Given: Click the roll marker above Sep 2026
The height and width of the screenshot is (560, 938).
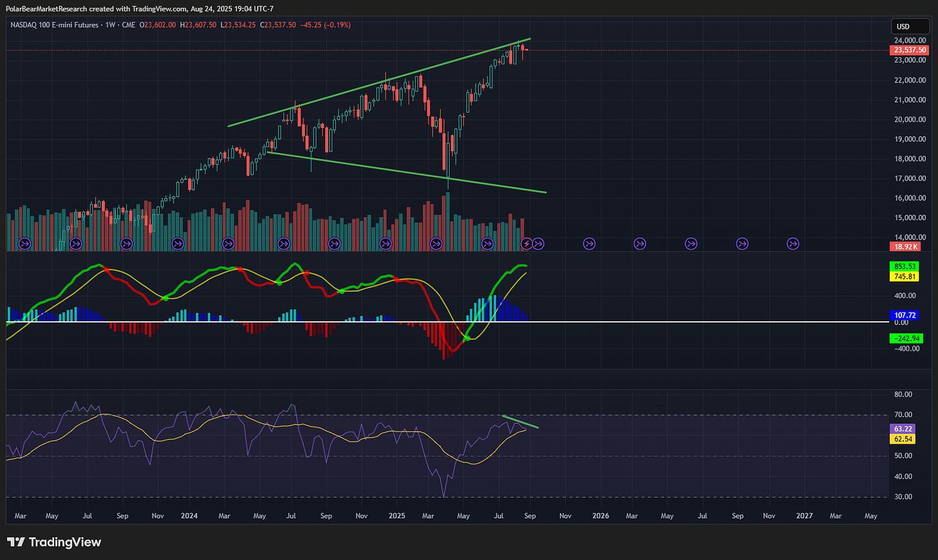Looking at the screenshot, I should click(742, 243).
